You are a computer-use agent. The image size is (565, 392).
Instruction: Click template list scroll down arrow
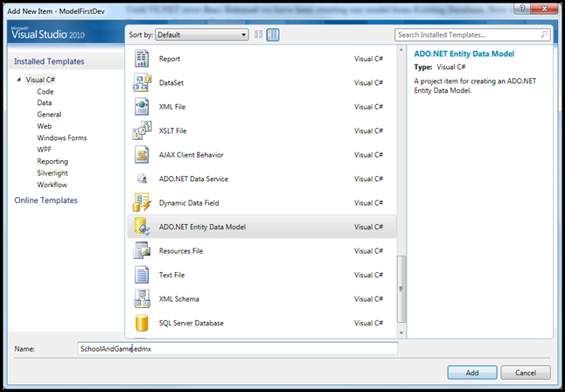click(401, 333)
